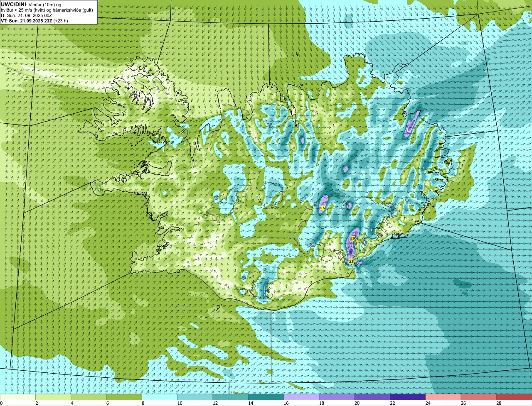The image size is (532, 406).
Task: Click the 4–6 m/s green legend swatch
Action: pos(89,397)
